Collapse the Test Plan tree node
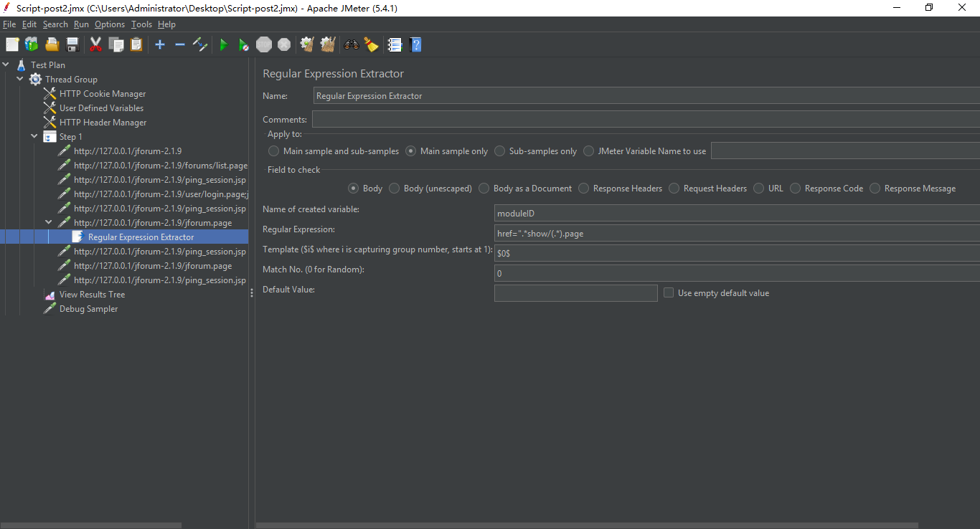The image size is (980, 529). pos(6,65)
